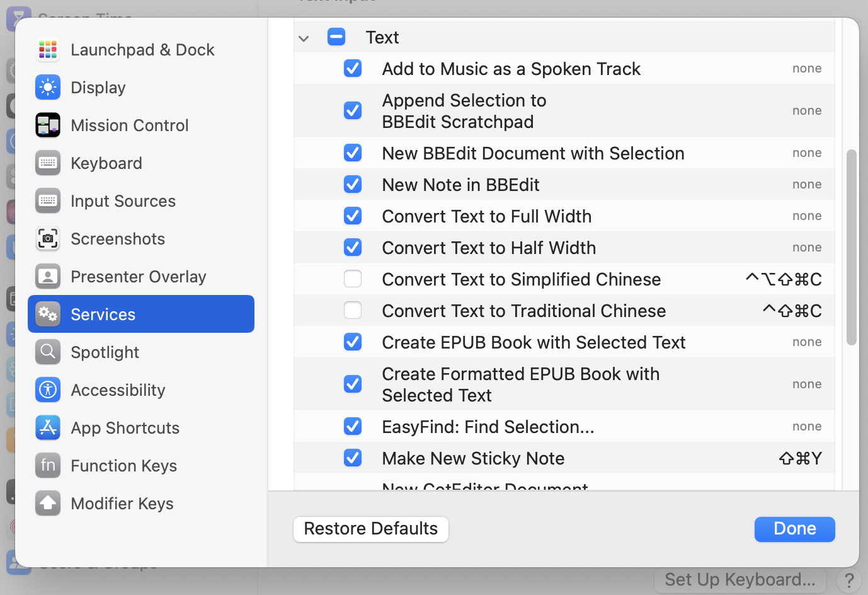The image size is (868, 595).
Task: Click the Keyboard icon in sidebar
Action: [x=48, y=163]
